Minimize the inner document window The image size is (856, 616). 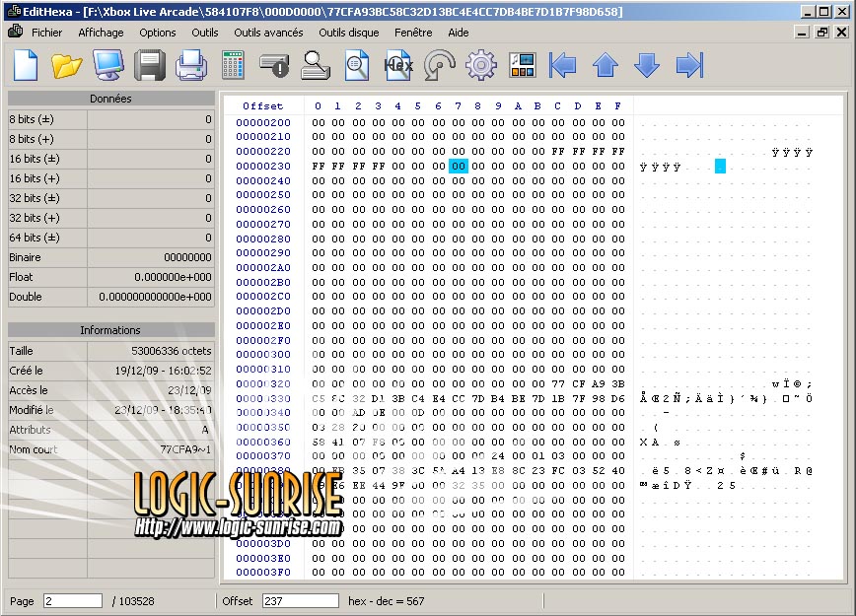(x=802, y=33)
